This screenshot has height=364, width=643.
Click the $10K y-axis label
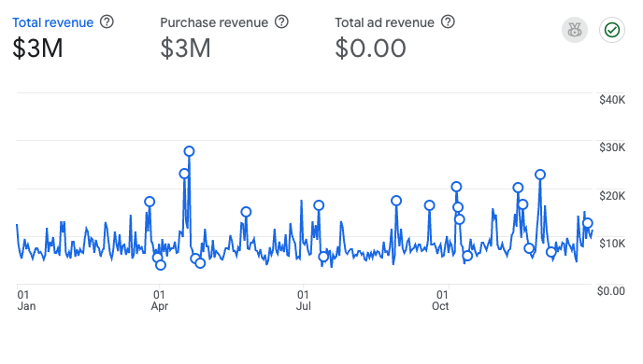pos(612,244)
